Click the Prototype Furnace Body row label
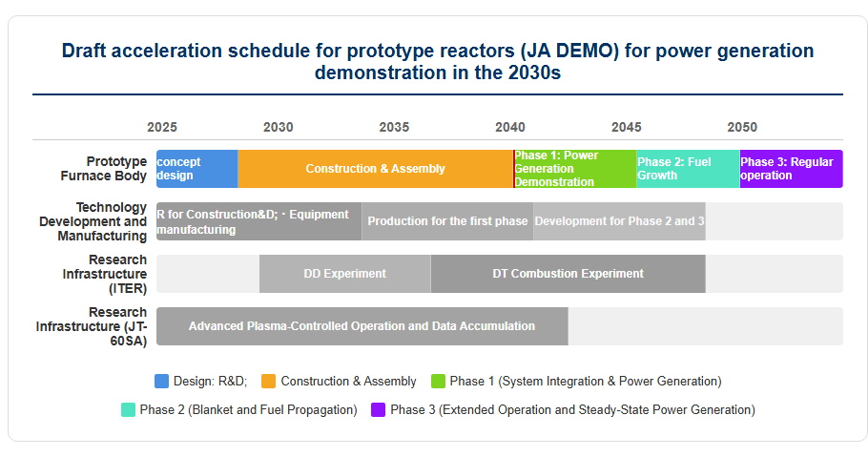Screen dimensions: 868x457 [x=104, y=169]
